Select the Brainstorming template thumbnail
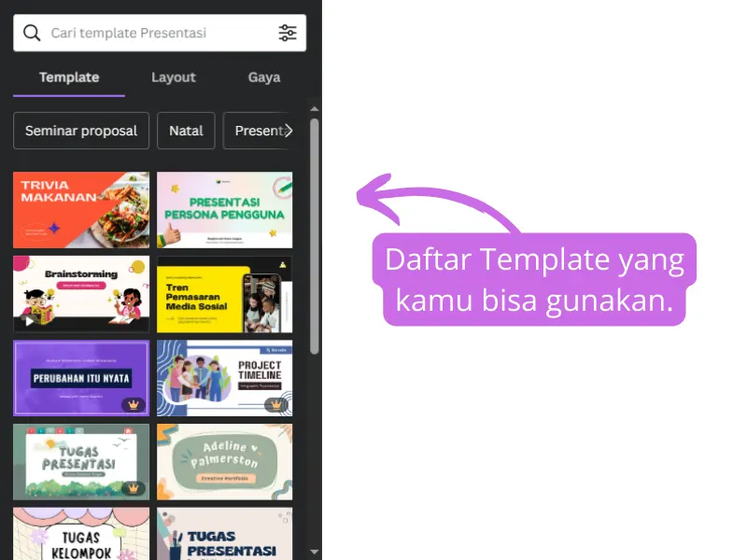The height and width of the screenshot is (560, 747). 81,293
